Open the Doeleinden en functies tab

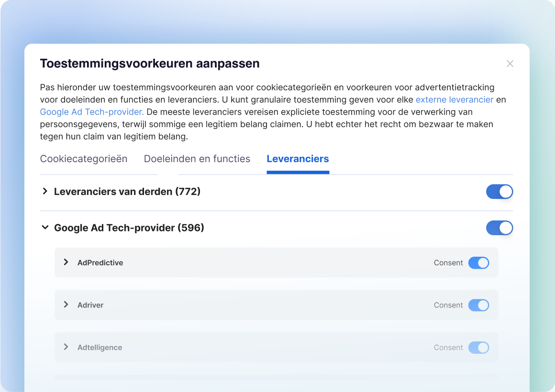coord(197,159)
